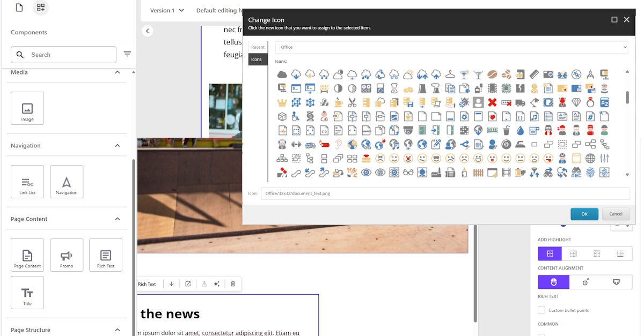Select the scissors icon in grid

click(x=352, y=102)
